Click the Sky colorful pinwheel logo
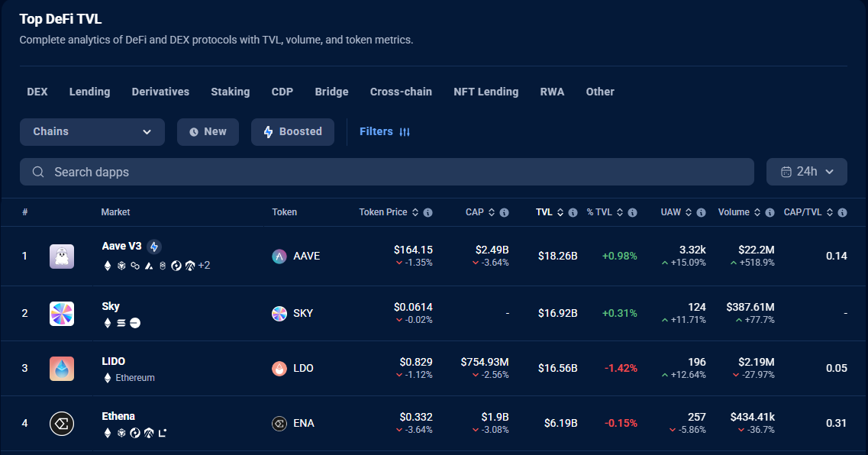Viewport: 868px width, 455px height. (x=61, y=314)
